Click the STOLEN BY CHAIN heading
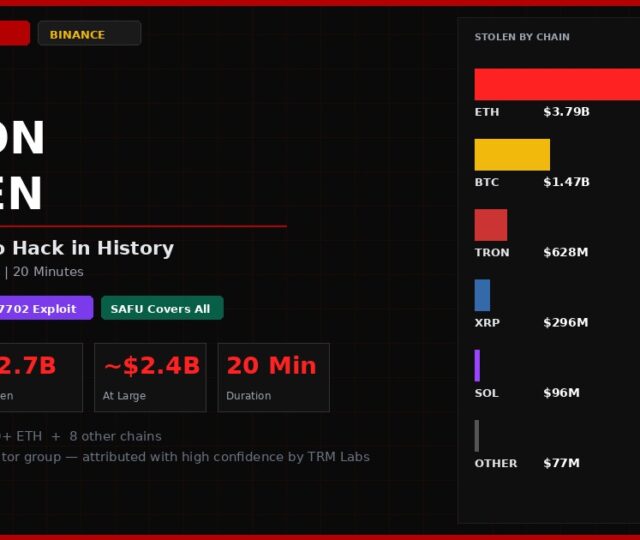The image size is (640, 540). coord(522,37)
